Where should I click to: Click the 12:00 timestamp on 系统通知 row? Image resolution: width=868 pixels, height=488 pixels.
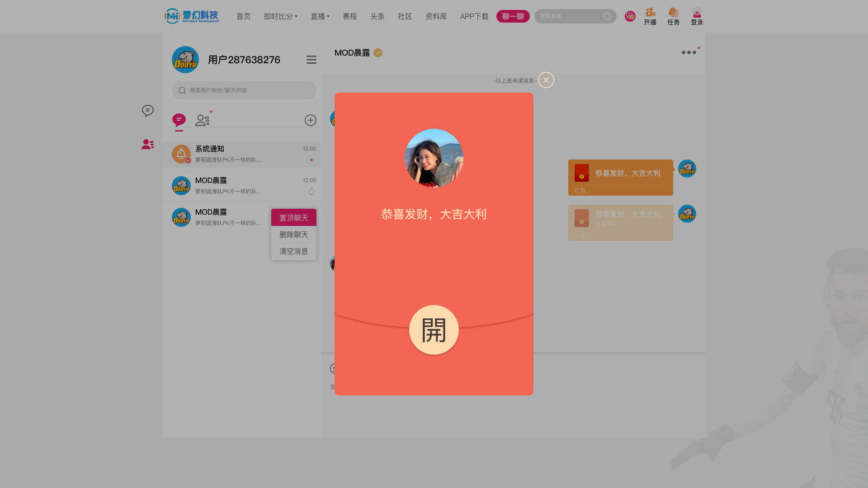(310, 149)
